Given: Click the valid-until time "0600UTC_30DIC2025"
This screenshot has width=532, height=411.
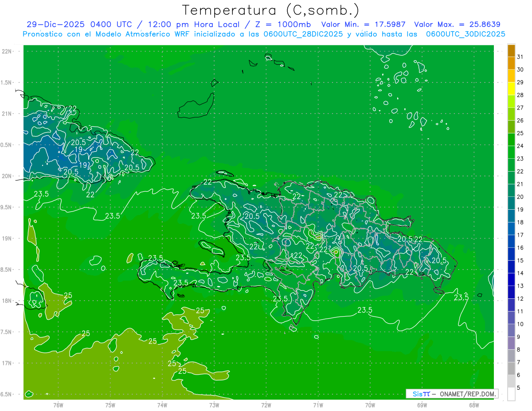Looking at the screenshot, I should (466, 34).
